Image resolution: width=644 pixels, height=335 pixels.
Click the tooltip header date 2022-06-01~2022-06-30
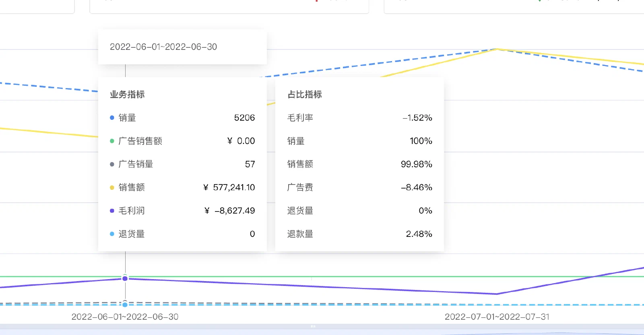click(163, 47)
